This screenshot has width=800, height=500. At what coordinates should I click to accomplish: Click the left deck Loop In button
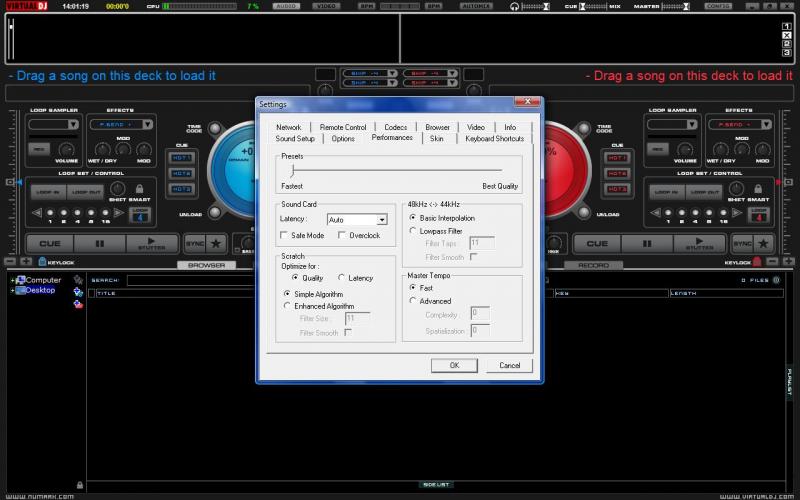click(48, 192)
